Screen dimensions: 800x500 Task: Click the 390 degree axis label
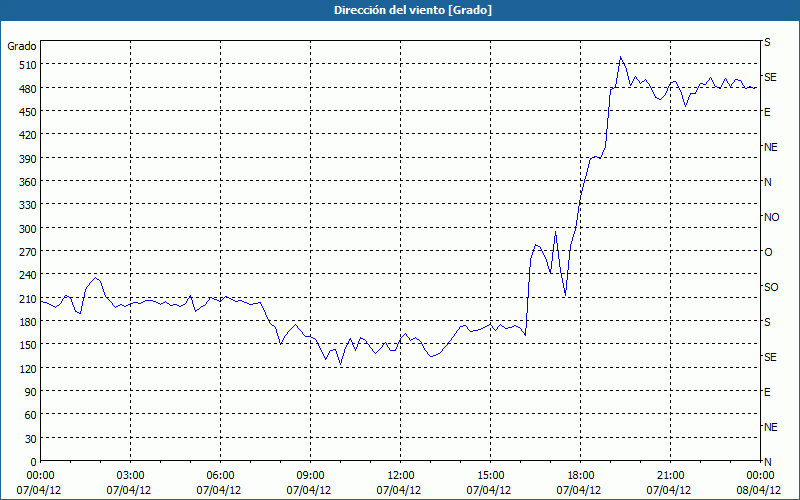click(28, 159)
